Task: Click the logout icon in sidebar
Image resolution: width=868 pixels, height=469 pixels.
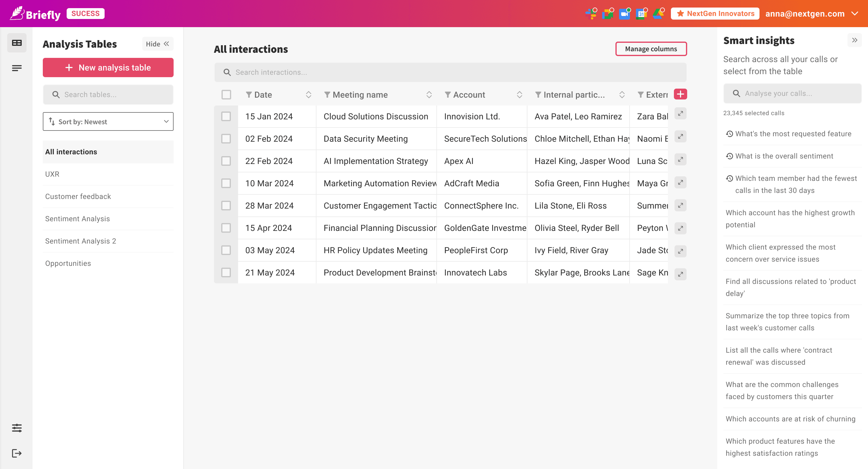Action: [x=17, y=453]
